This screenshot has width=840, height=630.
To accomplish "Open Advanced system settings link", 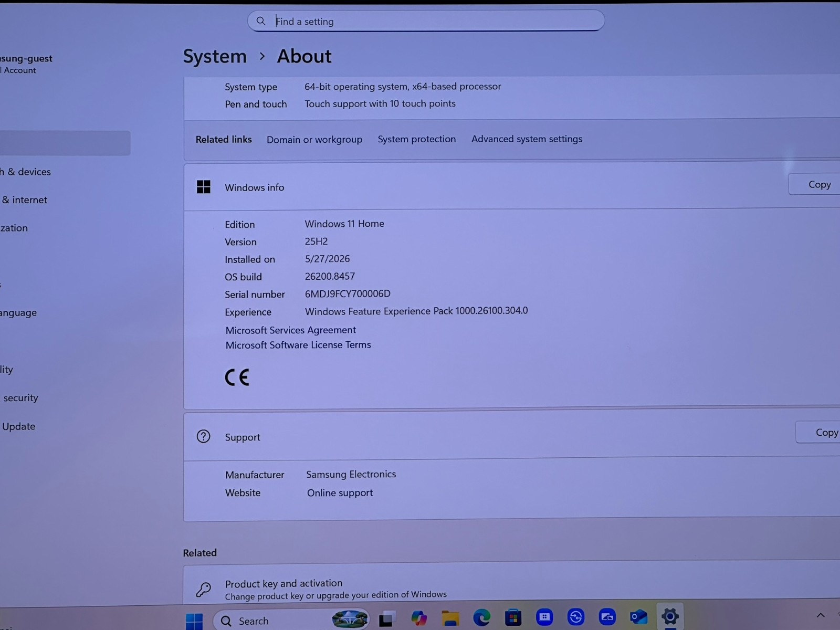I will pos(527,139).
